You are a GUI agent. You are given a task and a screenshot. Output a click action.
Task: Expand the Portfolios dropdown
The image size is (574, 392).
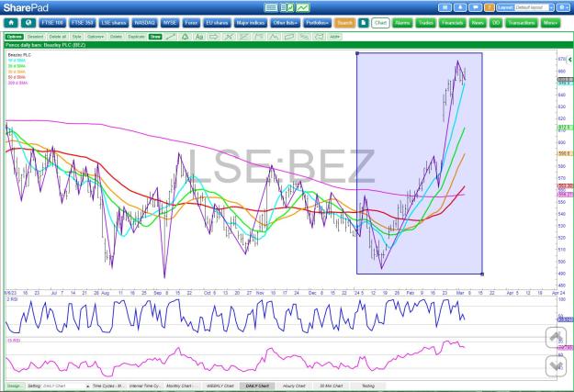318,23
